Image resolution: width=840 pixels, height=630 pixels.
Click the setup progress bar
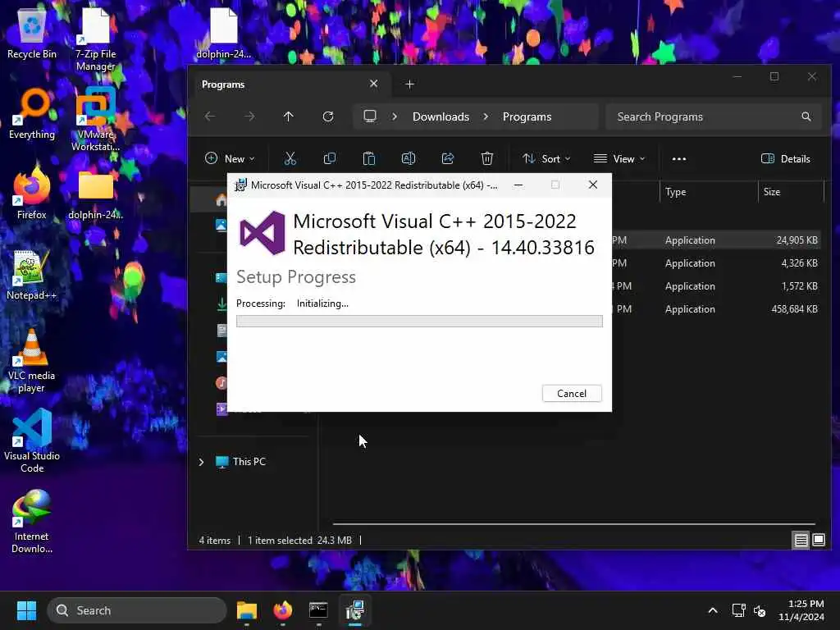419,321
